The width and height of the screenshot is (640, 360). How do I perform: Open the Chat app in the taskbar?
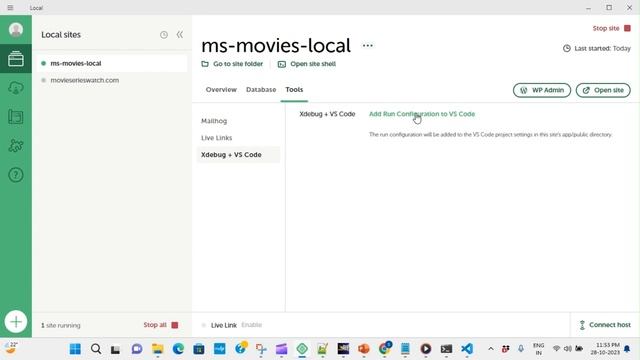click(137, 349)
